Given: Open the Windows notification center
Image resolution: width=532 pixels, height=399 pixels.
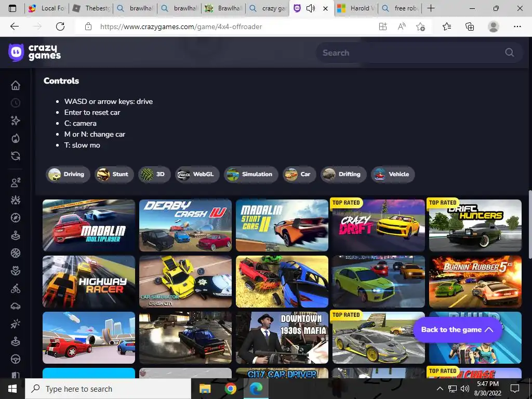Looking at the screenshot, I should pos(515,389).
